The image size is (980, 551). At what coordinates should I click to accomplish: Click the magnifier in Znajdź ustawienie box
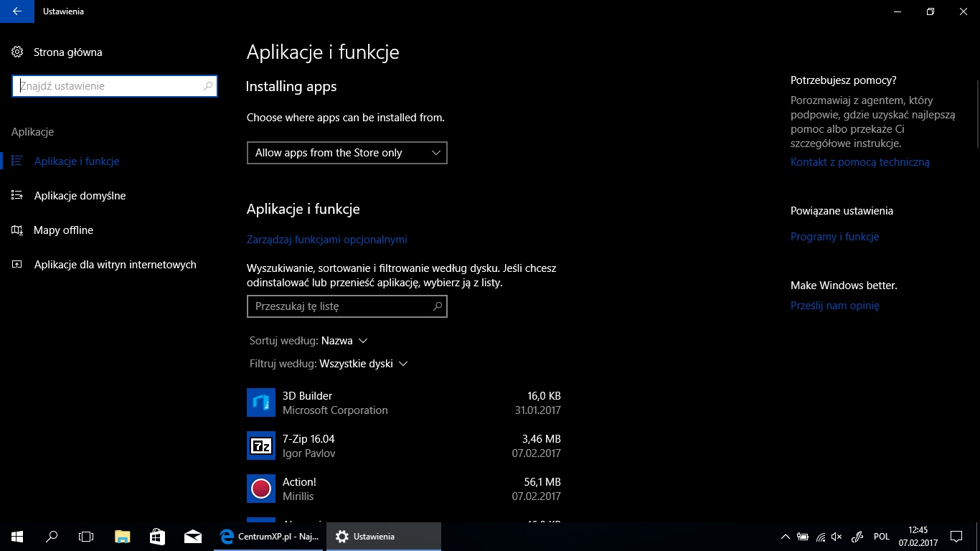(208, 86)
